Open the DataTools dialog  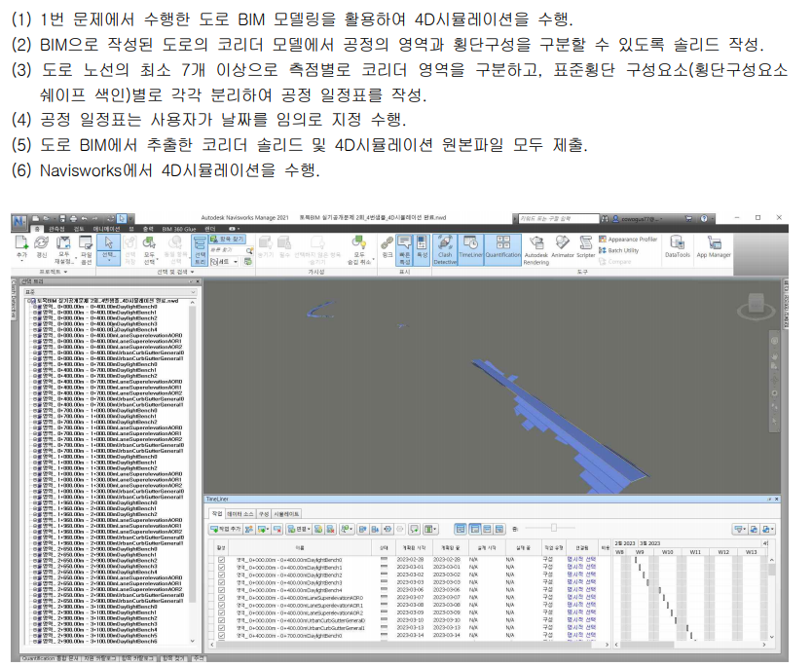(x=678, y=246)
